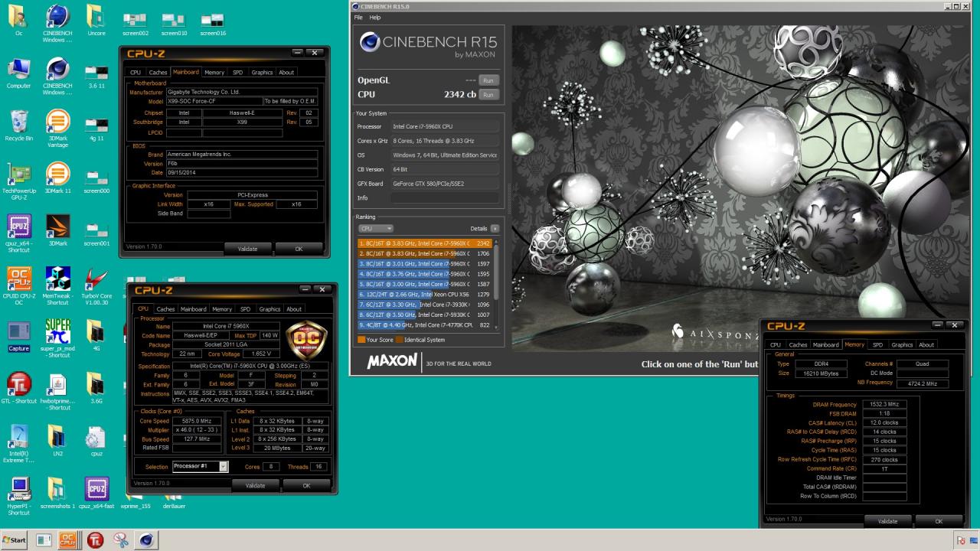Click OK in CPU-Z CPU window
The width and height of the screenshot is (980, 551).
tap(306, 485)
